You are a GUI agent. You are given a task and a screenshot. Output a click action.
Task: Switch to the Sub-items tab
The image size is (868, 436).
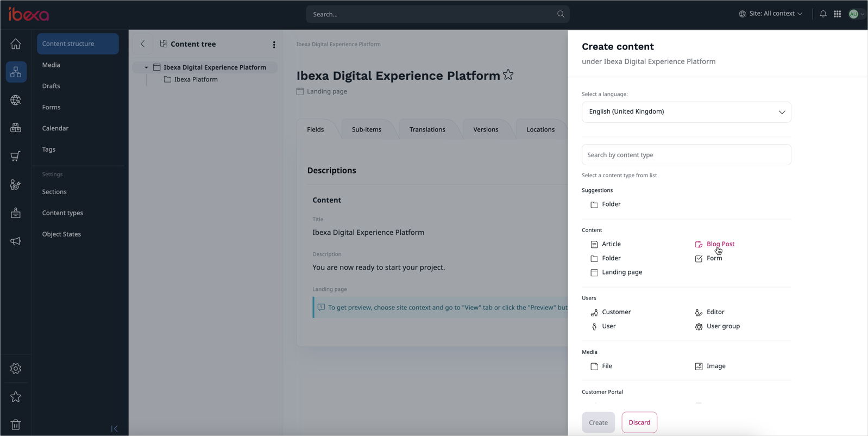(366, 129)
